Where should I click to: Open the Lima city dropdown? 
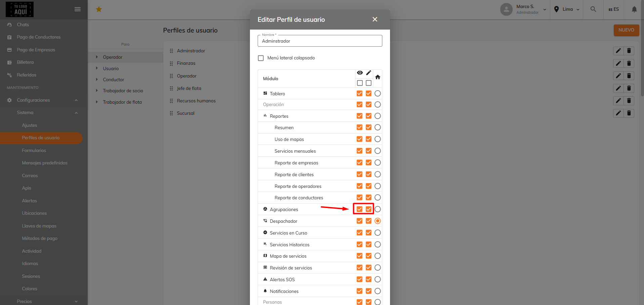tap(578, 9)
